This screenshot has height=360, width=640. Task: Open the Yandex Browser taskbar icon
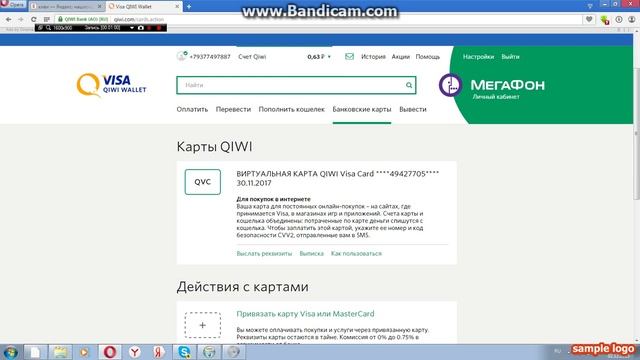pos(135,352)
